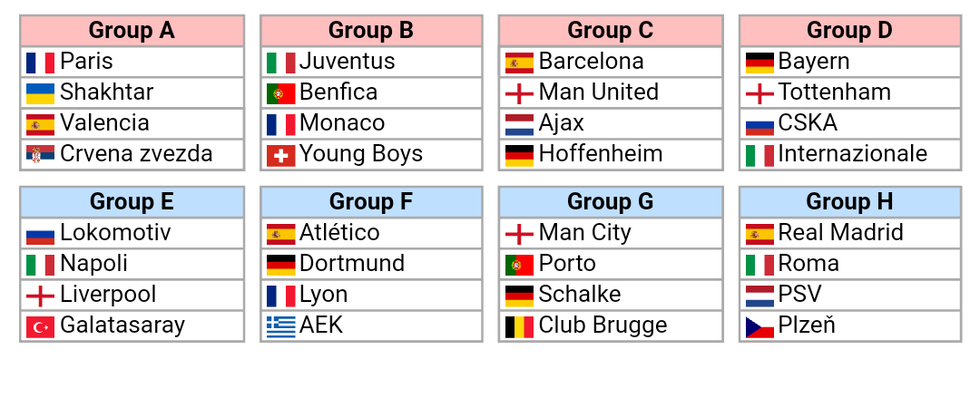This screenshot has width=980, height=398.
Task: Click the English flag beside Tottenham
Action: point(759,93)
